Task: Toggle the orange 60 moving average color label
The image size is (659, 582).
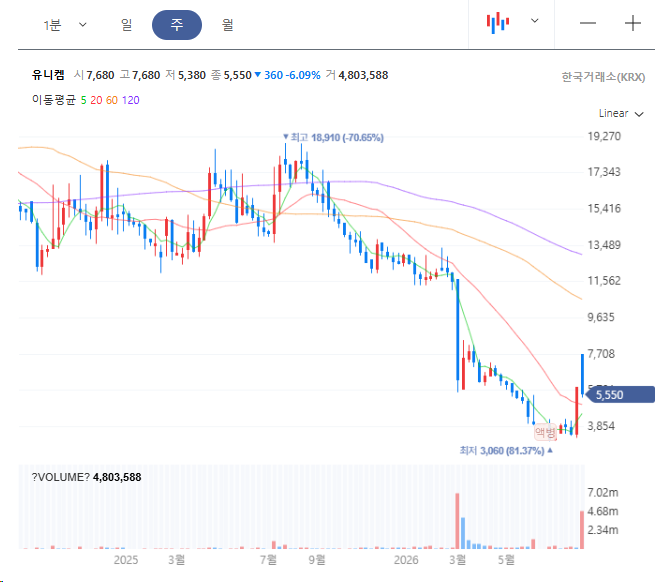Action: [x=112, y=100]
